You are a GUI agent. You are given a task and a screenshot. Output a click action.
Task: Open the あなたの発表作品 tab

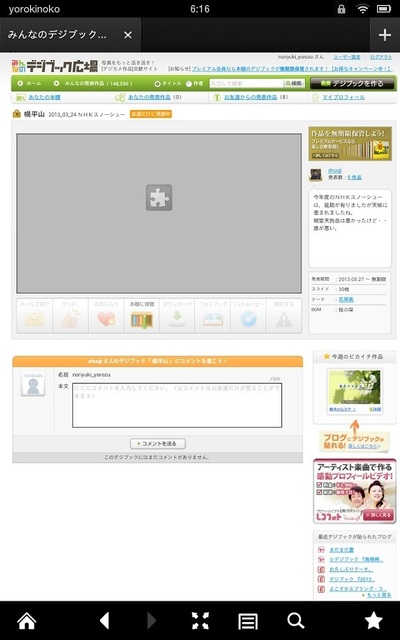tap(149, 97)
